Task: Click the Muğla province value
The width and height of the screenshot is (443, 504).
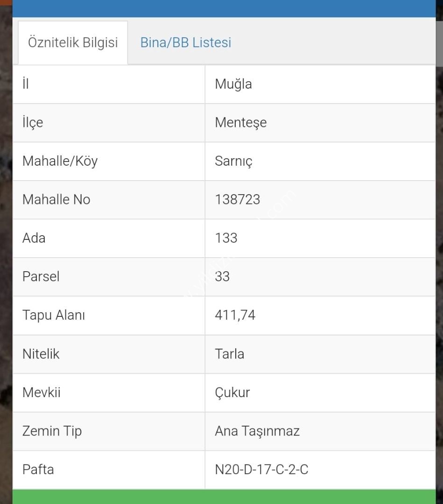Action: coord(233,84)
